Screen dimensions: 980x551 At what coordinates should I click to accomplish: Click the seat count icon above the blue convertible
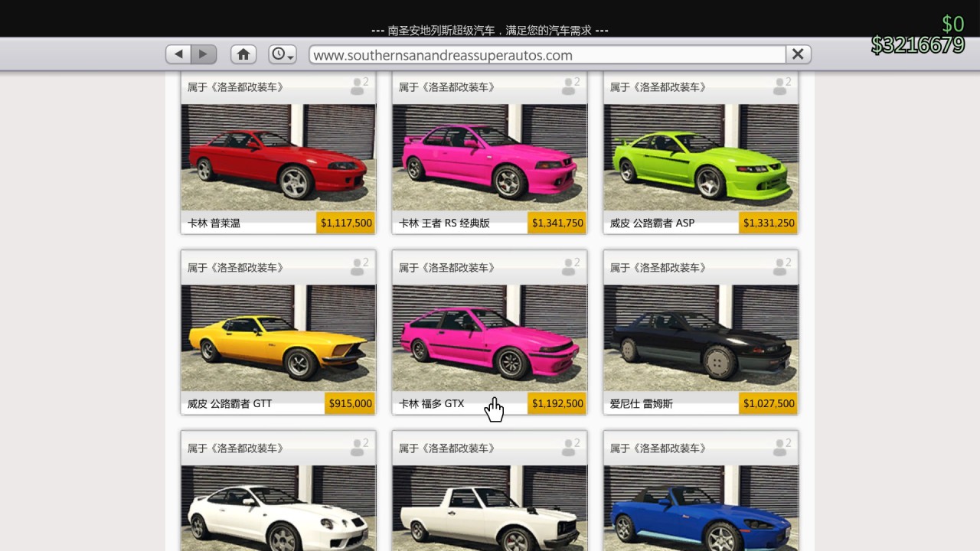pos(781,447)
